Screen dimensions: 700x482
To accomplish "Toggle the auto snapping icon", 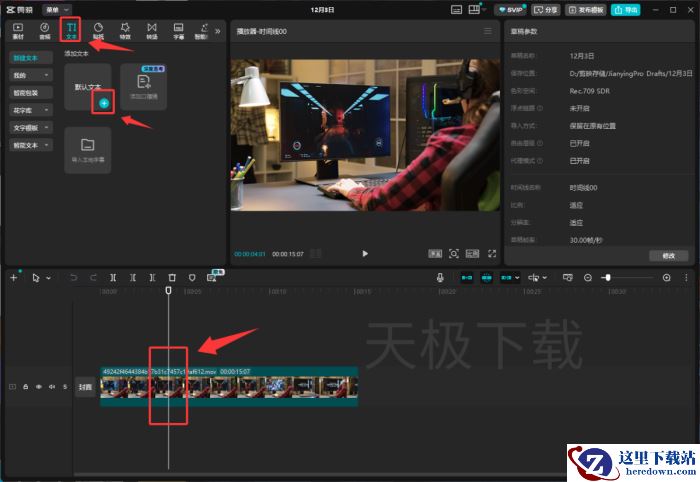I will [487, 278].
